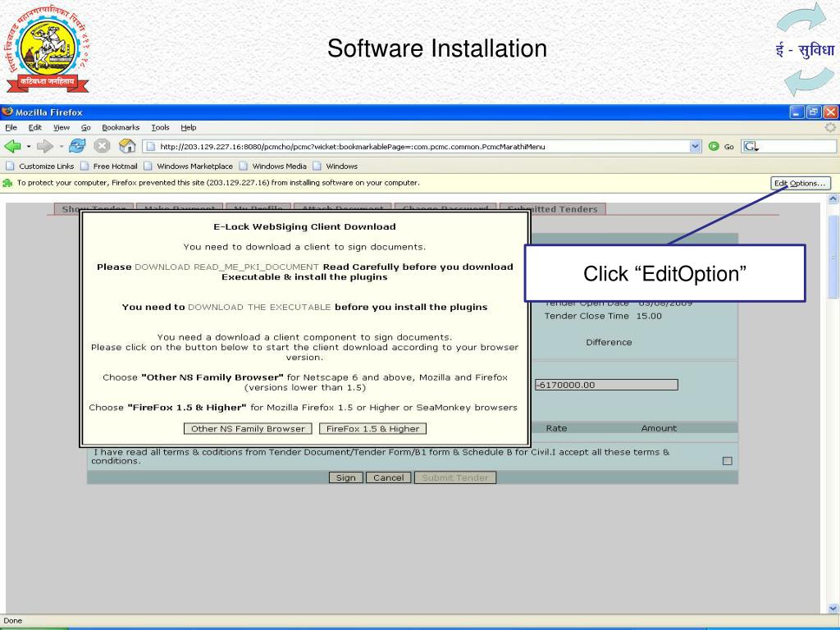This screenshot has width=840, height=630.
Task: Open the Bookmarks menu
Action: [121, 127]
